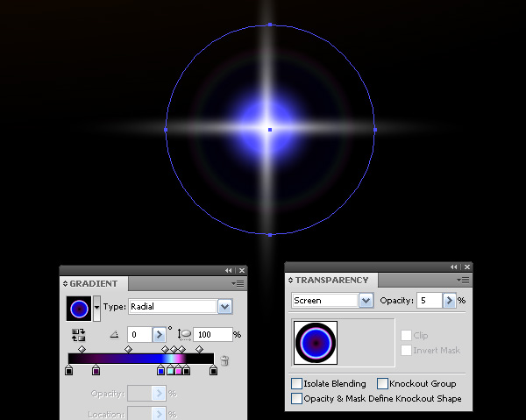Cycle Transparency panel view via tab arrows

point(290,280)
